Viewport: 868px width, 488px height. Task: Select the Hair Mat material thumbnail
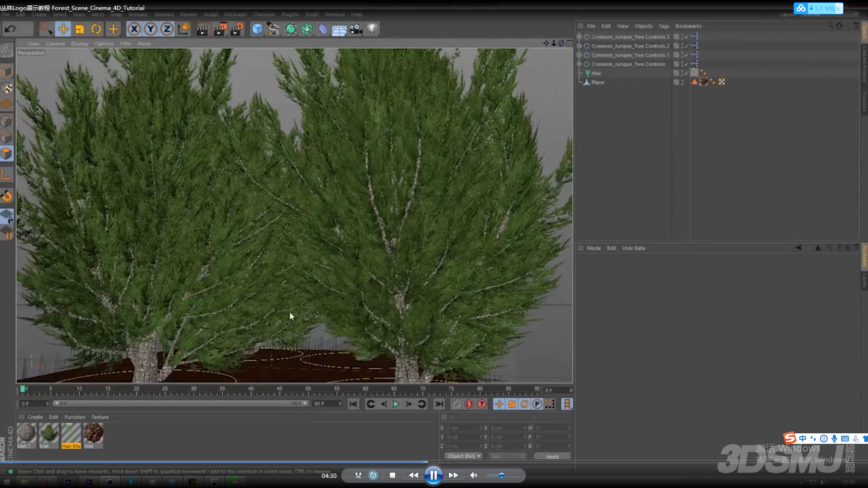71,435
